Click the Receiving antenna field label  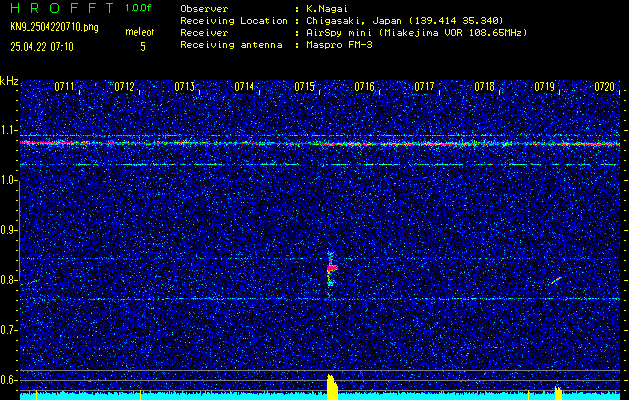point(231,45)
